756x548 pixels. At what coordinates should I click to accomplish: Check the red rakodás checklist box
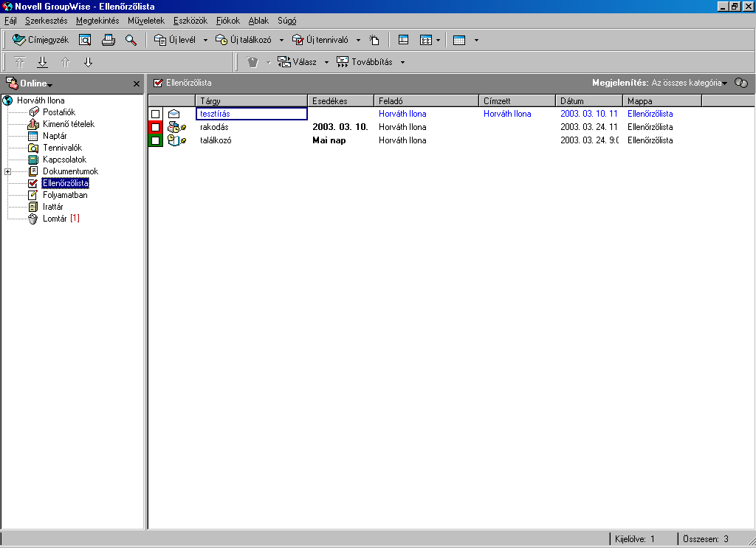click(155, 127)
